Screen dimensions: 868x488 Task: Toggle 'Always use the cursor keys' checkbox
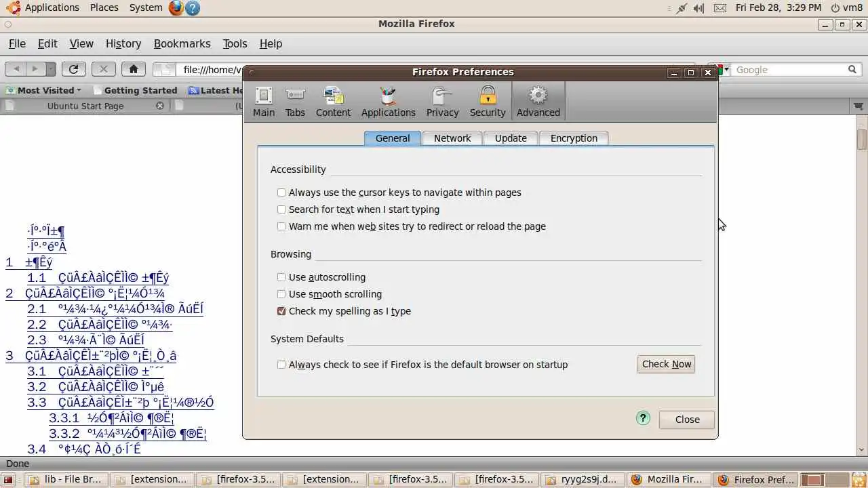point(281,192)
